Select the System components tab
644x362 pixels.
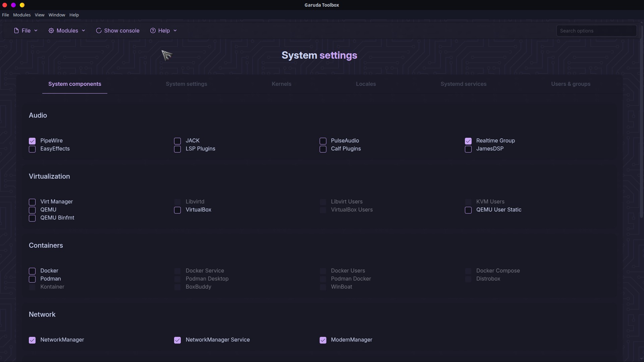(x=75, y=84)
